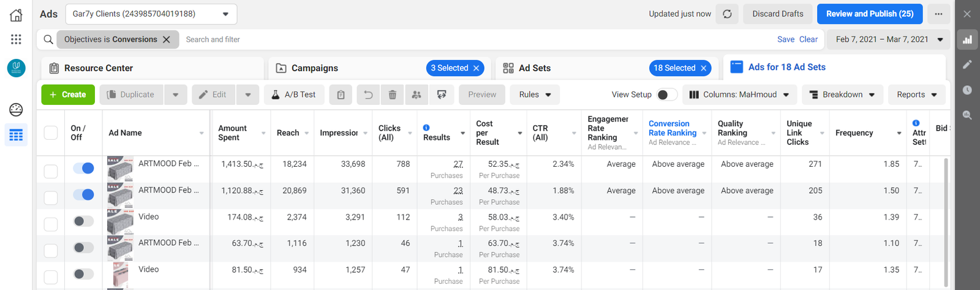Open the Gar7y Clients account dropdown
The image size is (980, 290).
151,13
